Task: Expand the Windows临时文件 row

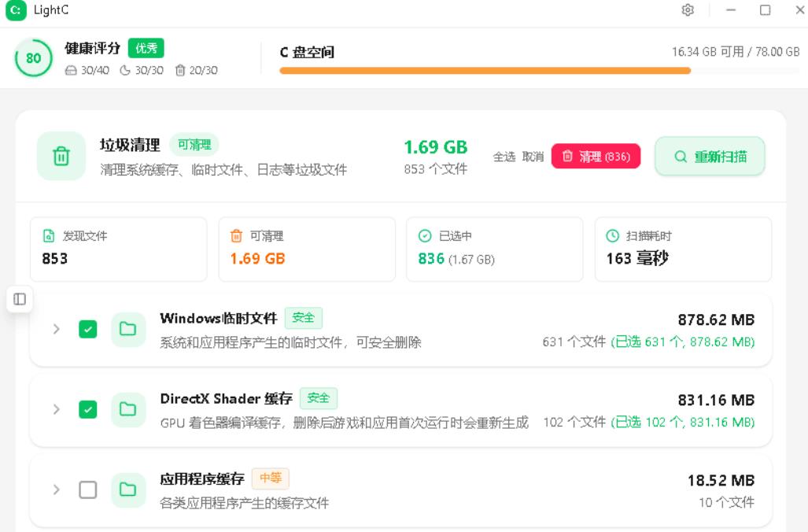Action: (56, 329)
